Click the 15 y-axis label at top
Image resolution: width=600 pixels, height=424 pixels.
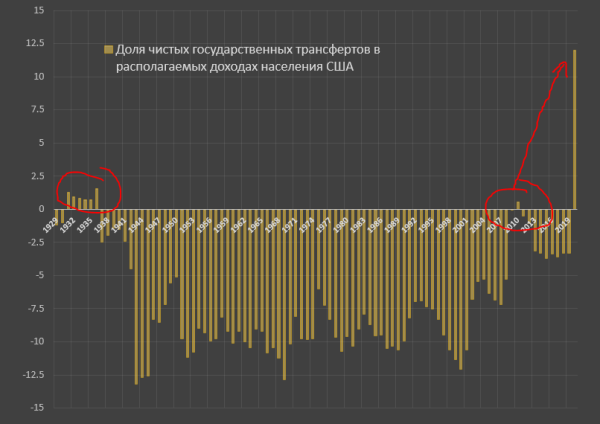(x=39, y=10)
